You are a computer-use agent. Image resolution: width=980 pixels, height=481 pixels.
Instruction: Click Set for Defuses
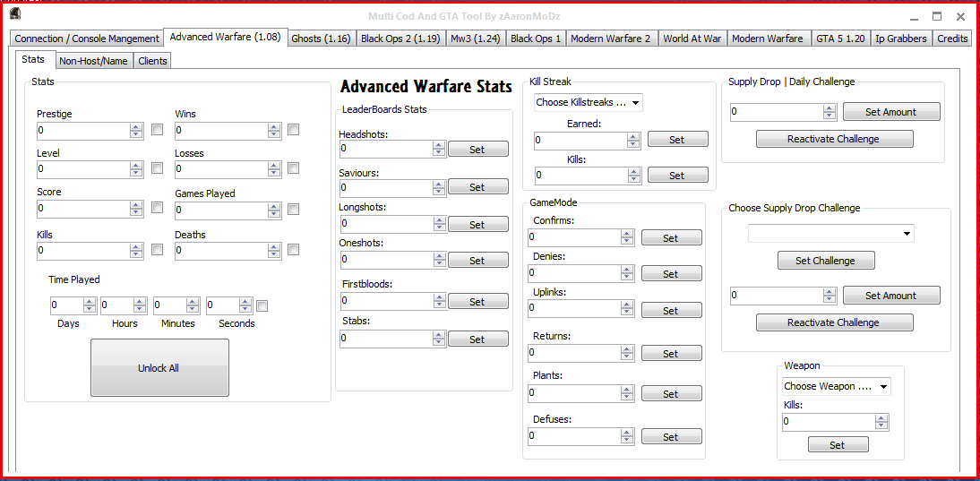coord(671,436)
